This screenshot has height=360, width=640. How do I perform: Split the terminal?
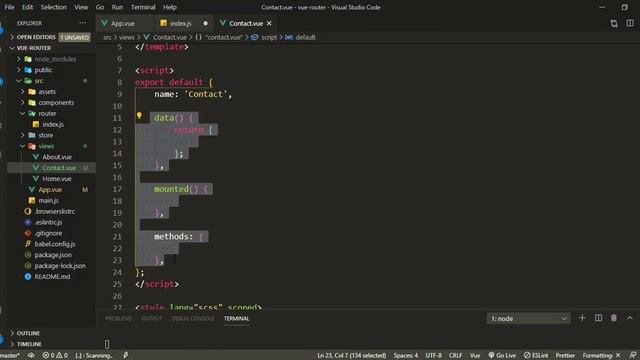[x=598, y=318]
